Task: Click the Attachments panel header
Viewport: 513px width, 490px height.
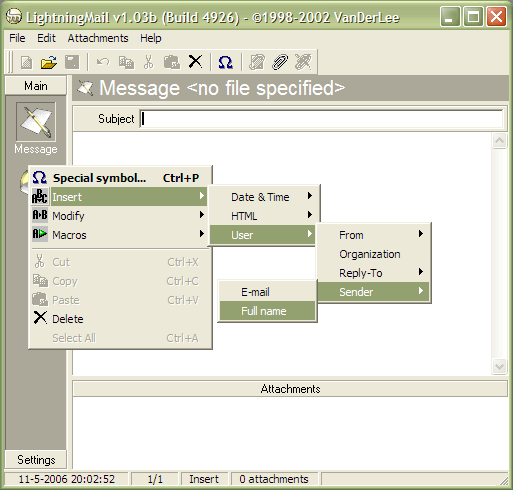Action: [x=290, y=389]
